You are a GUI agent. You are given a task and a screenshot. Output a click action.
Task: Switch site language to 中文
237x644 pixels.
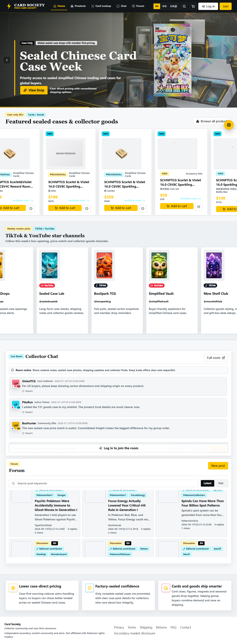[164, 6]
